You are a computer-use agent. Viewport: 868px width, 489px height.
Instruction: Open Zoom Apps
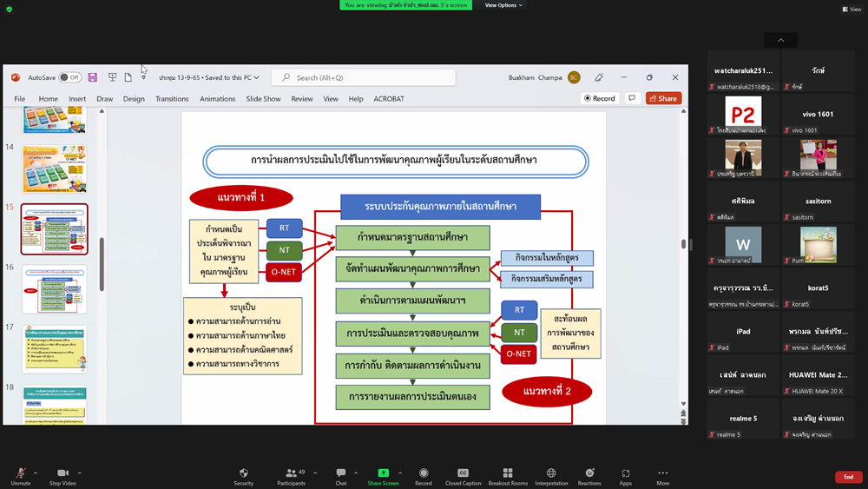tap(626, 476)
